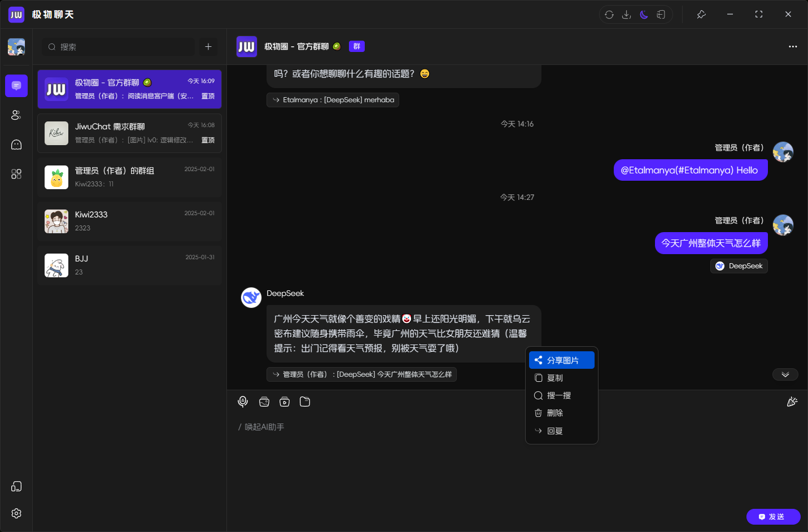
Task: Click the 发送 send button
Action: click(774, 517)
